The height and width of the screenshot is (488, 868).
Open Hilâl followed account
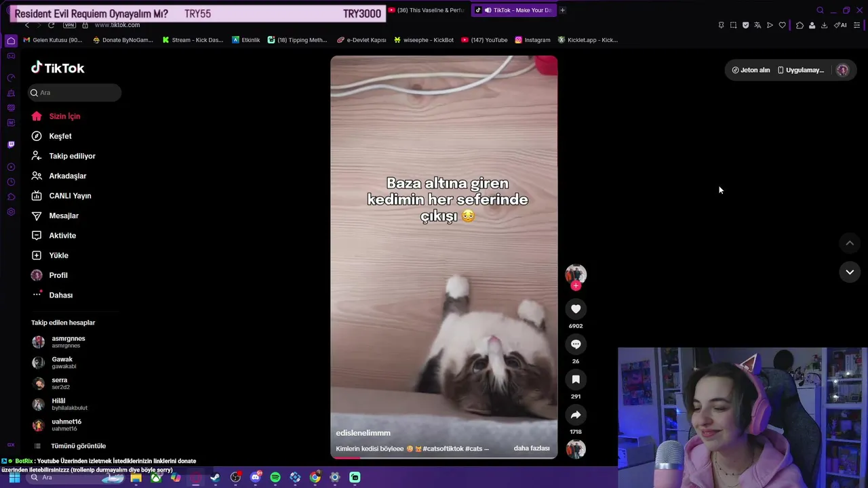point(60,404)
